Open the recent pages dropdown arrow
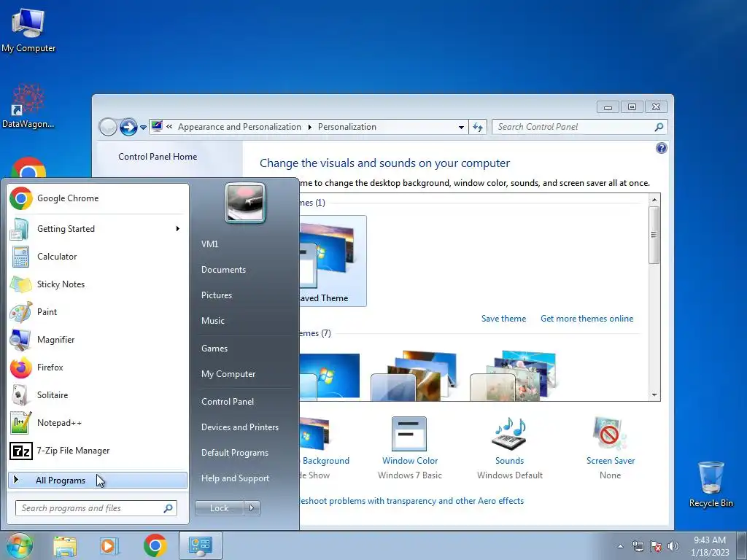 click(143, 128)
